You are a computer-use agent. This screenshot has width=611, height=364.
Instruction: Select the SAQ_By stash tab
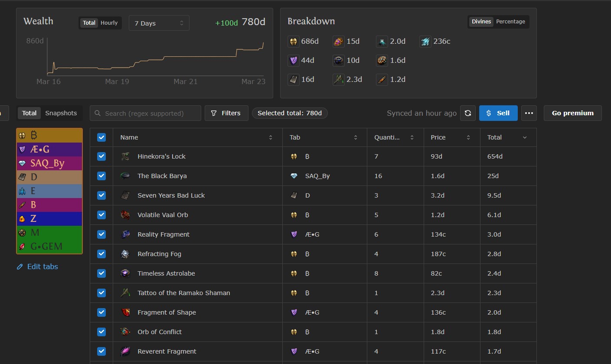pos(49,164)
